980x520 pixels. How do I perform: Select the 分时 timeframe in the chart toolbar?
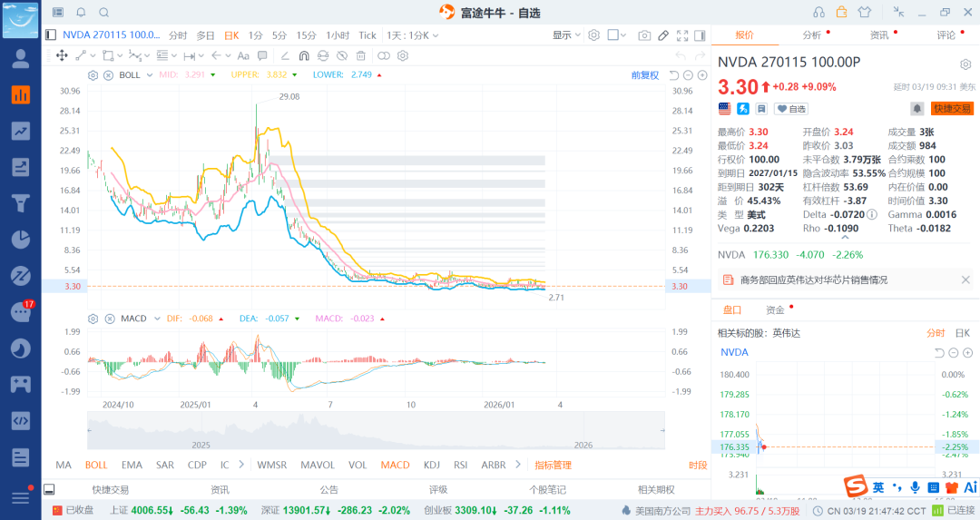[178, 35]
